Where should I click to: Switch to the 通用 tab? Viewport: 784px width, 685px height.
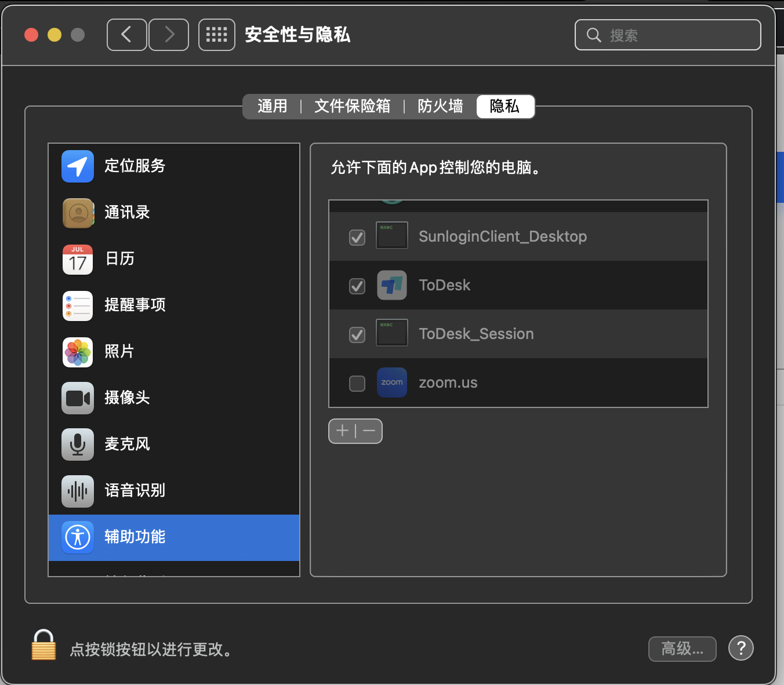coord(273,107)
